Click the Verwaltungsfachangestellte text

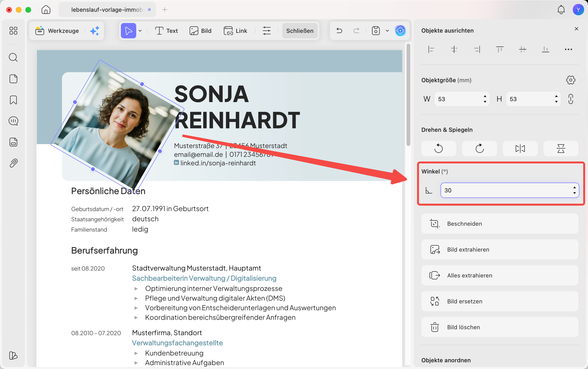point(177,343)
